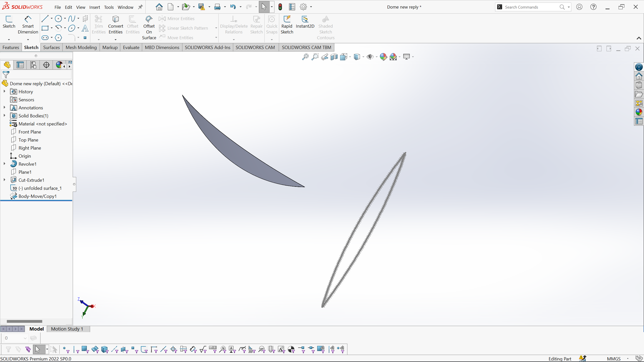Viewport: 644px width, 362px height.
Task: Click the Section View icon
Action: point(334,57)
